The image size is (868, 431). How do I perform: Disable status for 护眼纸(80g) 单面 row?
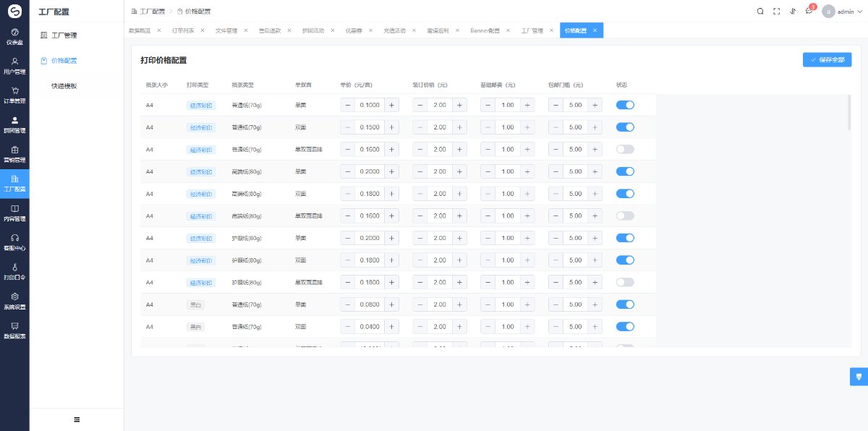click(x=625, y=238)
